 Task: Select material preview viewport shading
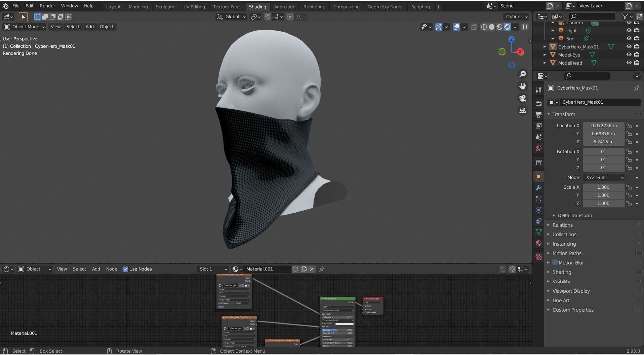click(x=499, y=27)
